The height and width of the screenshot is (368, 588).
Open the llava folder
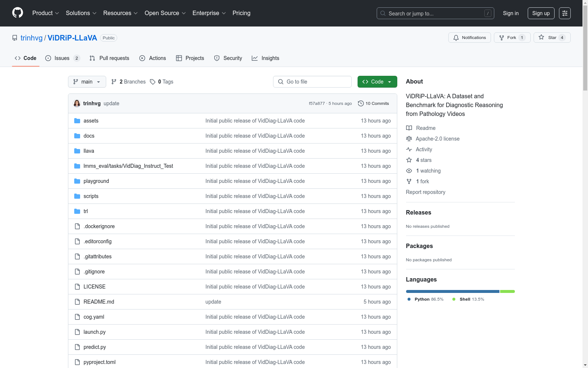pos(89,151)
